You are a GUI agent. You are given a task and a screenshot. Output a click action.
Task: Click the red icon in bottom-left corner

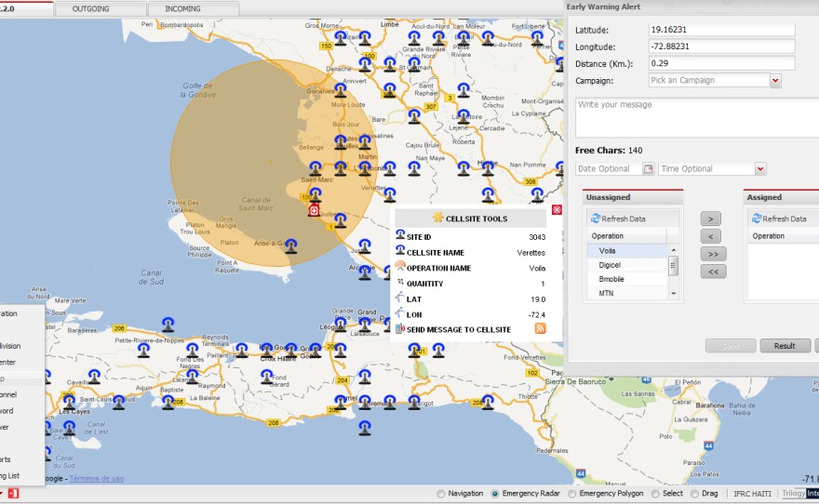click(x=12, y=493)
